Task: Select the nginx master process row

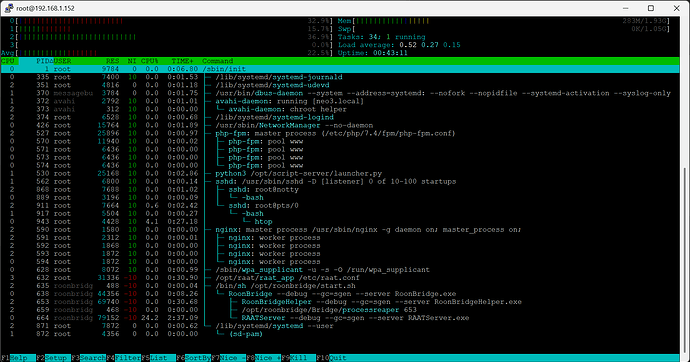Action: (x=340, y=230)
